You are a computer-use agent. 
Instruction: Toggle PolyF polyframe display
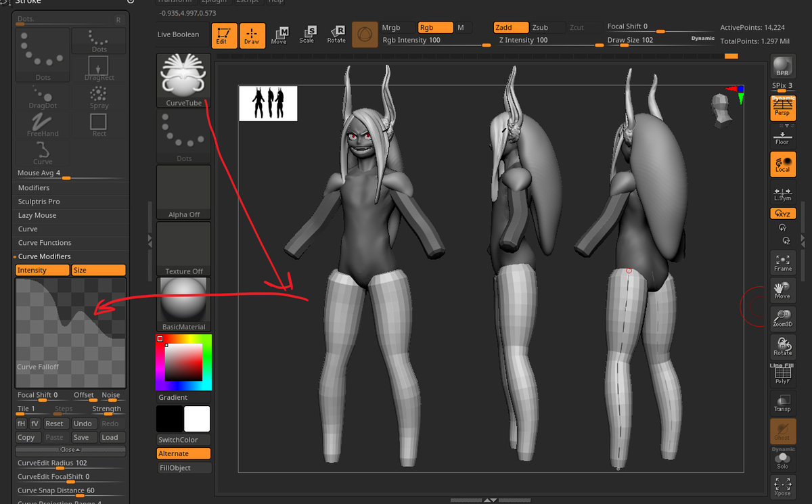[x=783, y=374]
